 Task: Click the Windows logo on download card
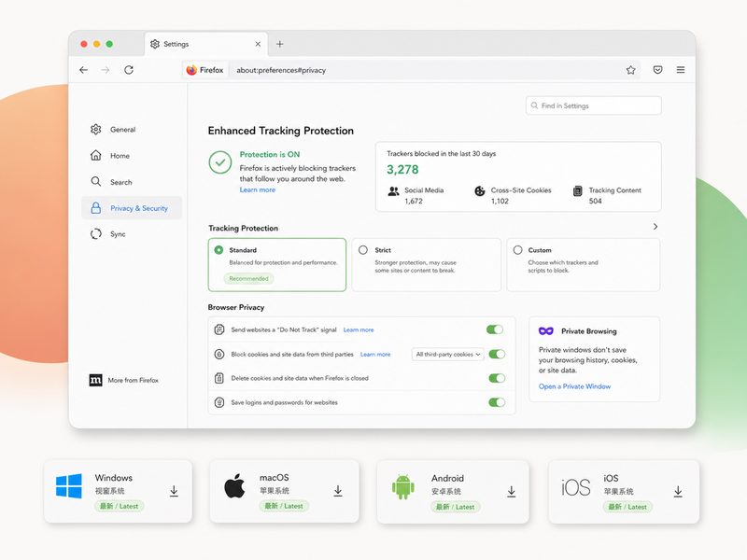(x=68, y=485)
